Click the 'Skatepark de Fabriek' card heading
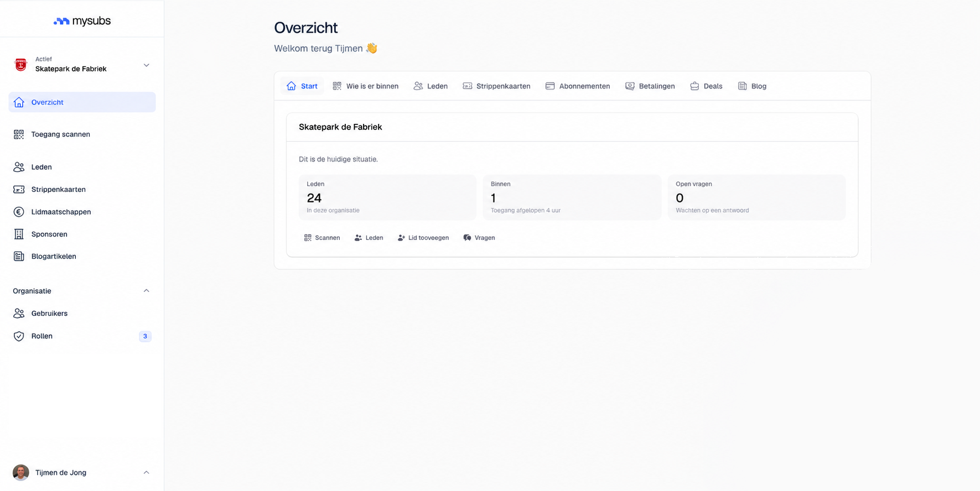The width and height of the screenshot is (980, 491). coord(340,127)
